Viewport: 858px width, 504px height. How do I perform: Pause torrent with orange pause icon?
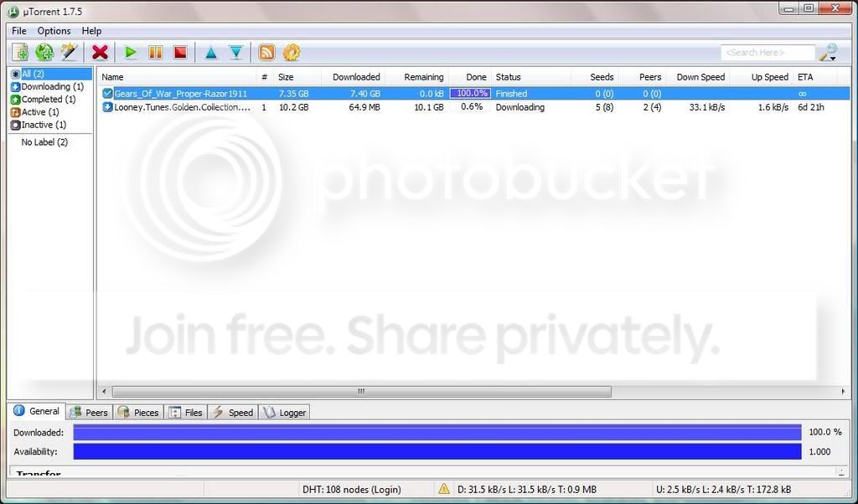click(x=155, y=53)
